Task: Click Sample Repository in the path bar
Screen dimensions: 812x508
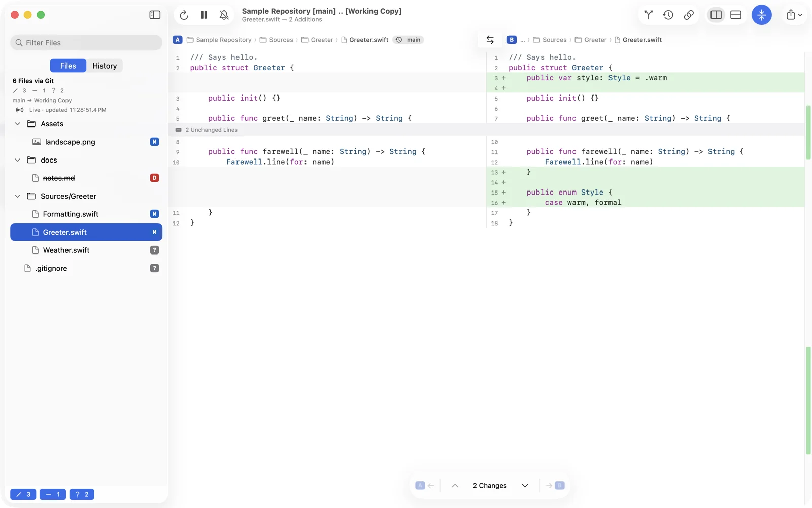Action: click(x=219, y=40)
